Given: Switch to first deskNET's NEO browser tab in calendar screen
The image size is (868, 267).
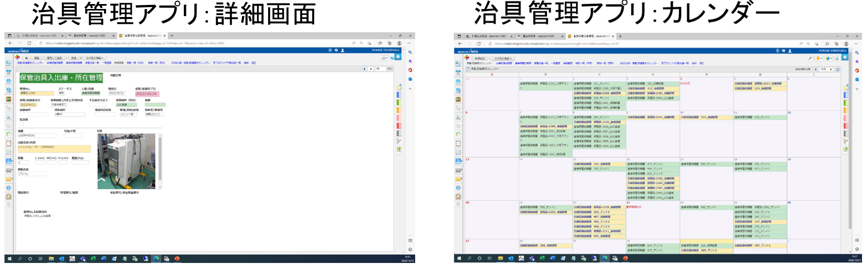Looking at the screenshot, I should point(489,36).
